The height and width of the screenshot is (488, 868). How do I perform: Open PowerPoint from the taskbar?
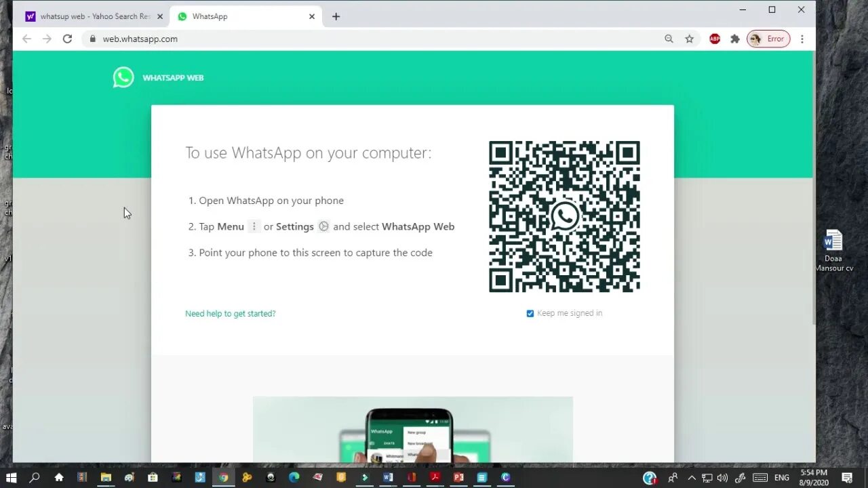pos(458,477)
